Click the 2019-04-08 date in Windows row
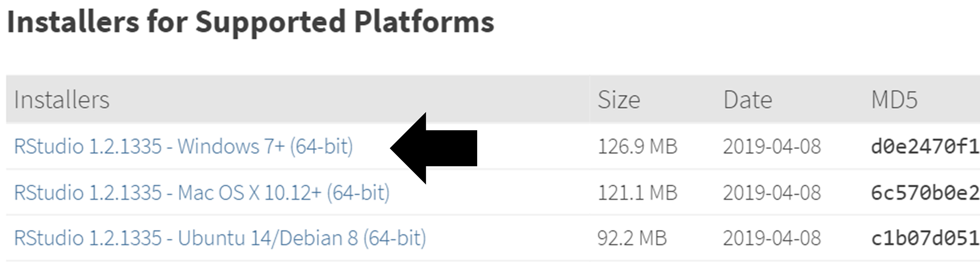 pos(772,147)
